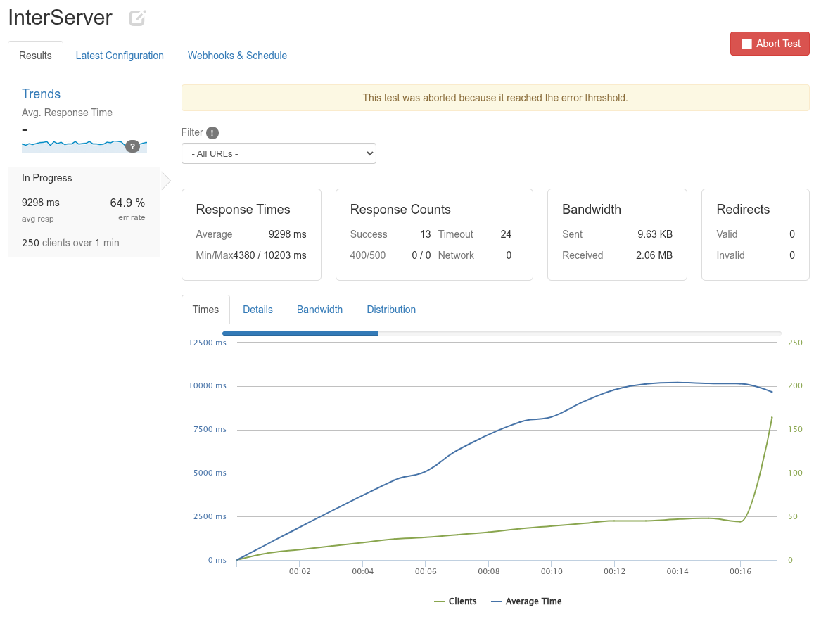Click the stop square icon in Abort Test
Image resolution: width=840 pixels, height=631 pixels.
click(x=746, y=44)
